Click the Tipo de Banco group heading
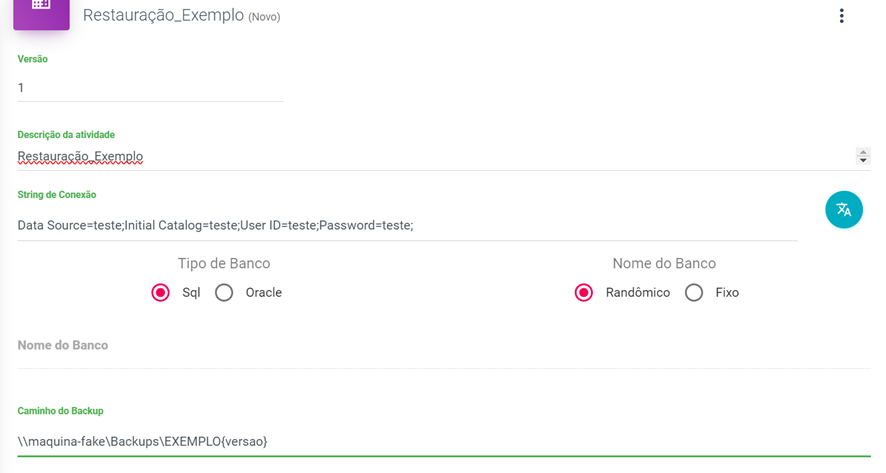This screenshot has height=473, width=886. [x=224, y=263]
